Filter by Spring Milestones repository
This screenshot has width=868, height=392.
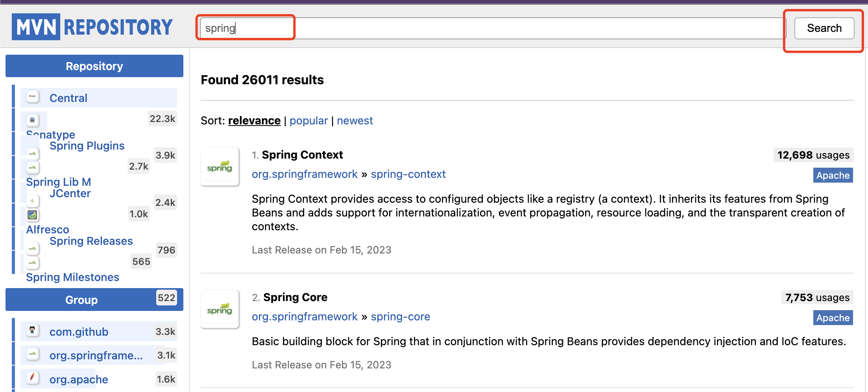[x=72, y=277]
